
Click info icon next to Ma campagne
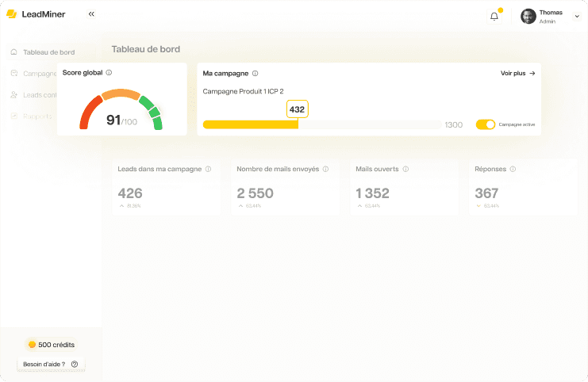[255, 74]
